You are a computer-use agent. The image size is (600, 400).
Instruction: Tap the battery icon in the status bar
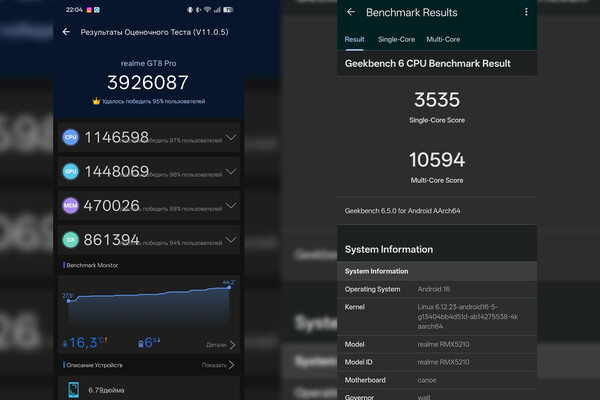click(228, 9)
